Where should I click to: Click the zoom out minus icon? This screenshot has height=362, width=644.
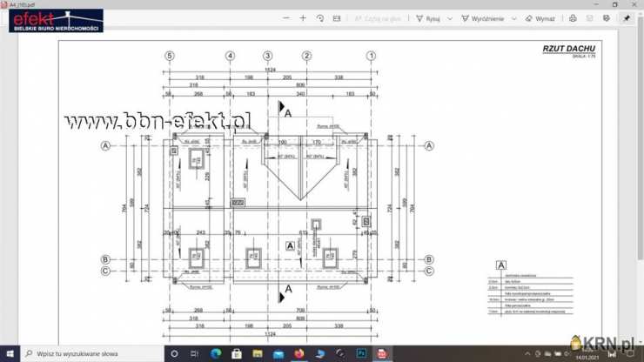[284, 17]
